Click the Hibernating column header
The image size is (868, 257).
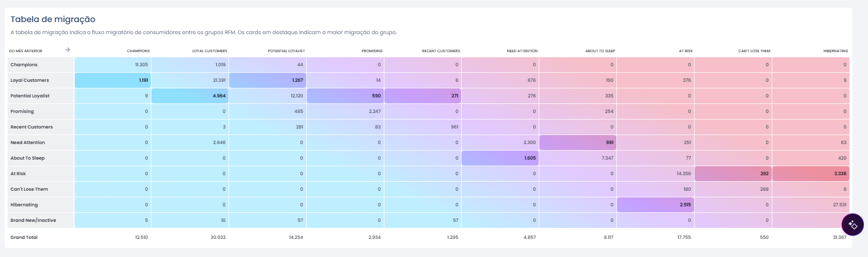[x=835, y=51]
